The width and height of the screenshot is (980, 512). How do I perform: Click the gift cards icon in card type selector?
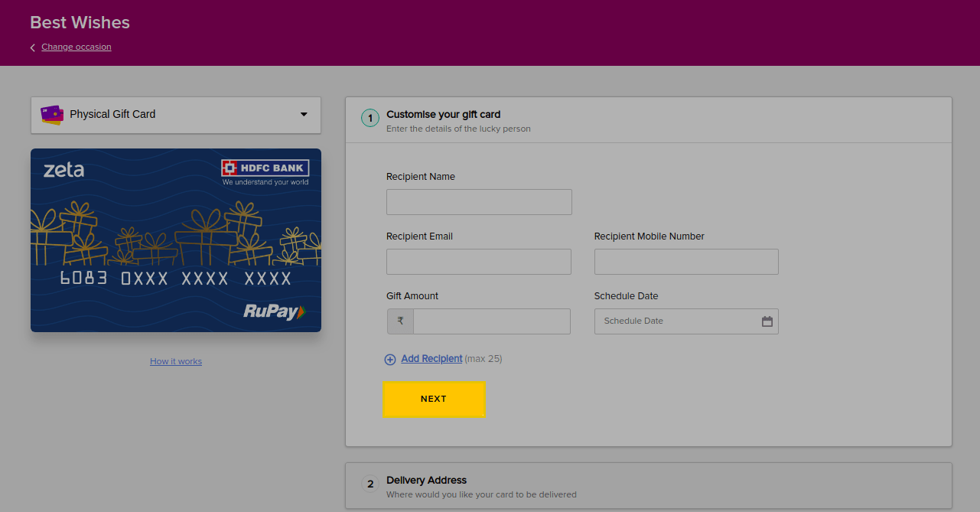[x=52, y=115]
